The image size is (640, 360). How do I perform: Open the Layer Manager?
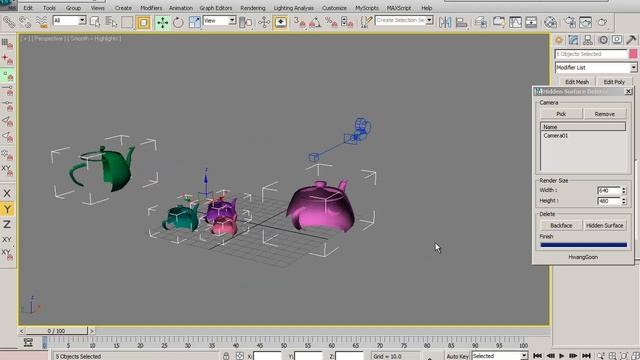[481, 22]
